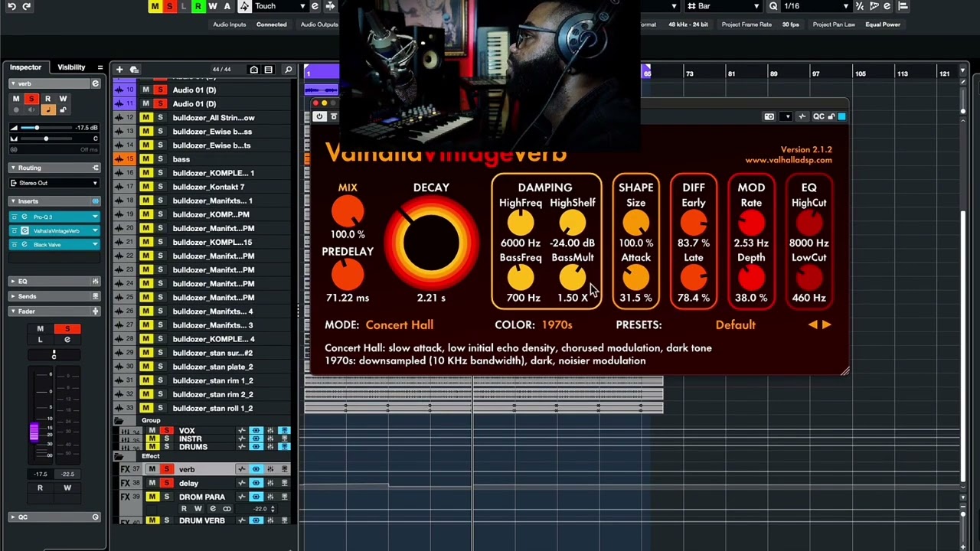This screenshot has height=551, width=980.
Task: Click the channel settings icon on delay track
Action: (270, 483)
